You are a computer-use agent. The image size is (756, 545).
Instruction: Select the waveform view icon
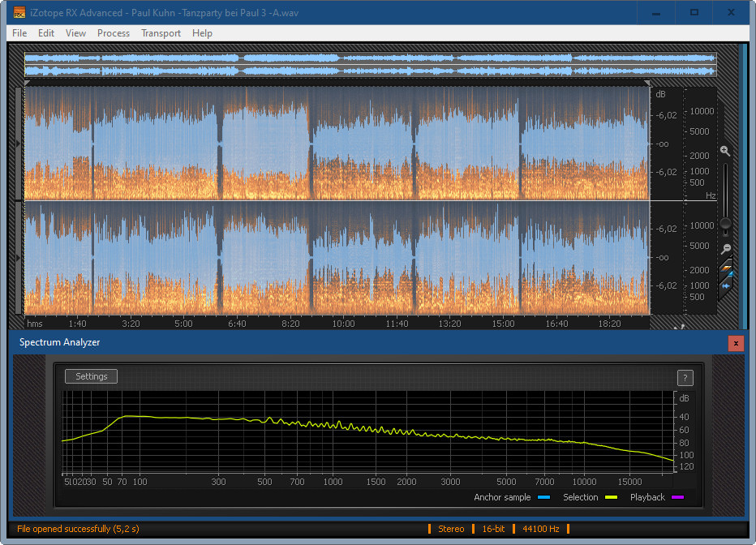click(726, 285)
